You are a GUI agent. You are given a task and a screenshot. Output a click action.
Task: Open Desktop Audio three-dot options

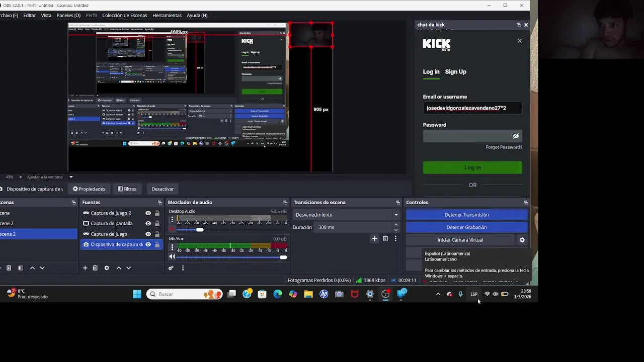point(172,220)
